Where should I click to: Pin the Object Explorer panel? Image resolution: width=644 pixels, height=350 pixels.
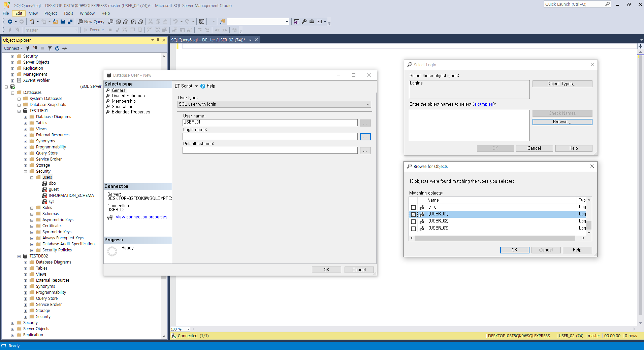(158, 40)
